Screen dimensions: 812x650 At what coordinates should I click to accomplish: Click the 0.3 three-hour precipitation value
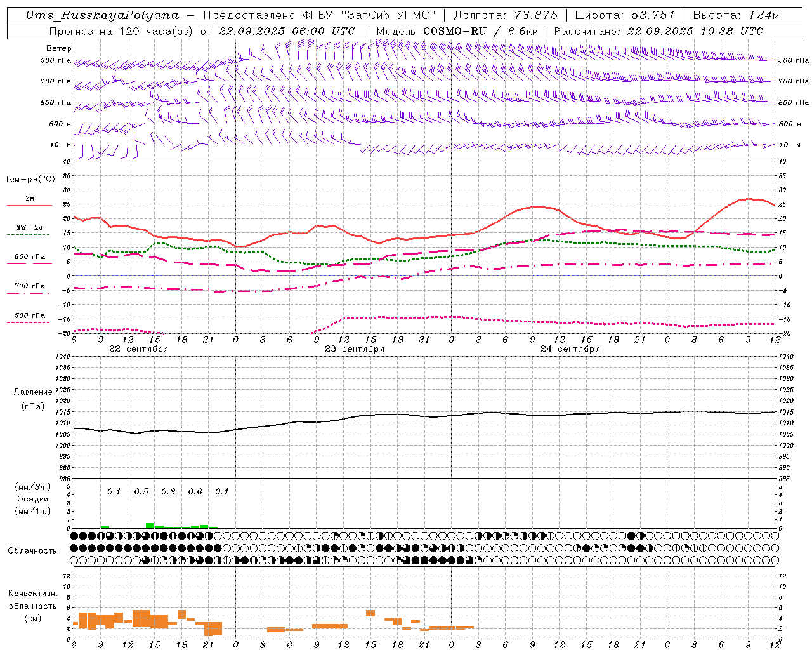point(168,492)
